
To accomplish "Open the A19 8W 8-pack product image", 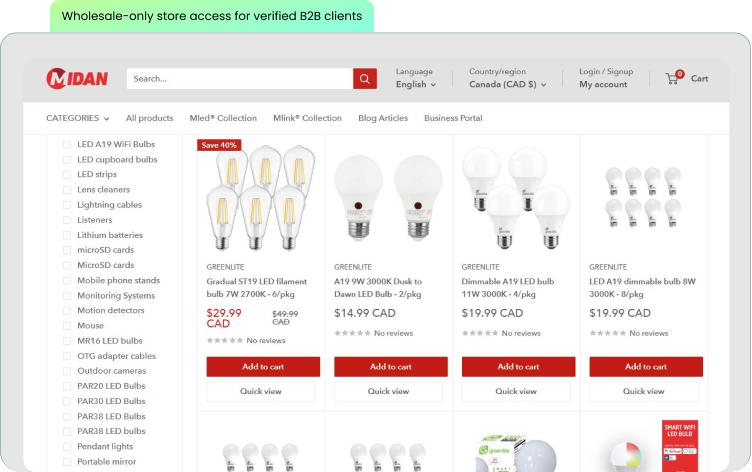I will point(644,197).
